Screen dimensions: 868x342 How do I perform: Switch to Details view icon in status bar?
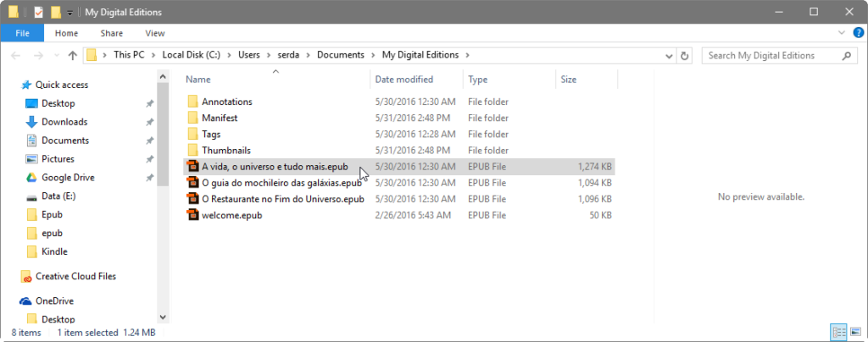pos(839,332)
